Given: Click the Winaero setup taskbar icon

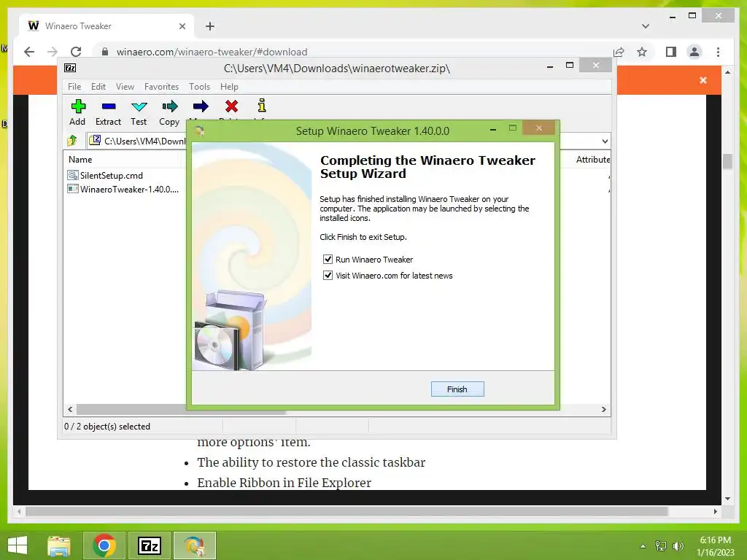Looking at the screenshot, I should point(194,545).
